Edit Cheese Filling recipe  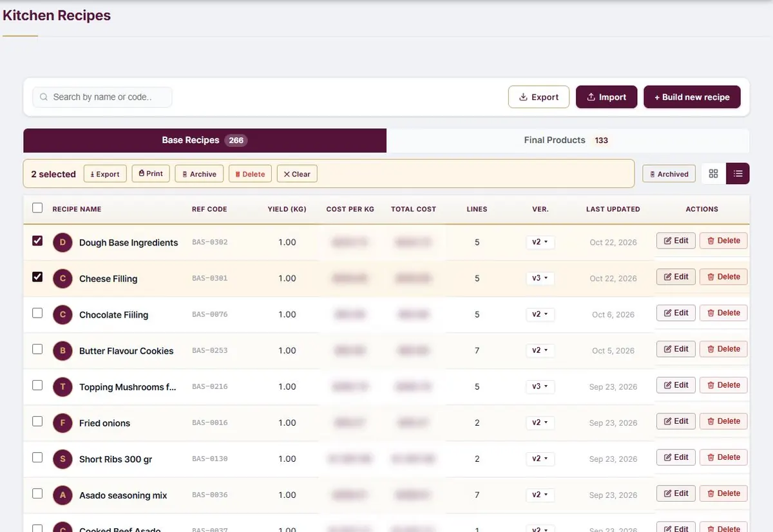coord(676,276)
